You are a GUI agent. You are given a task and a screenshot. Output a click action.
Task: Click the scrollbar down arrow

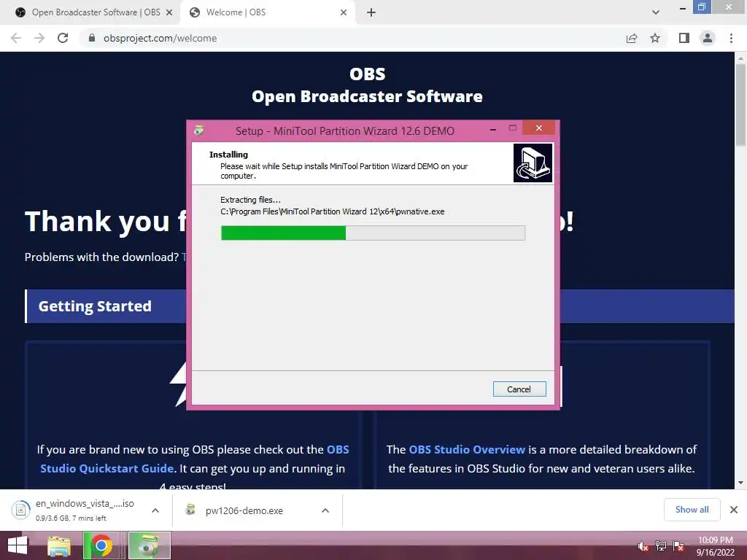(x=740, y=483)
